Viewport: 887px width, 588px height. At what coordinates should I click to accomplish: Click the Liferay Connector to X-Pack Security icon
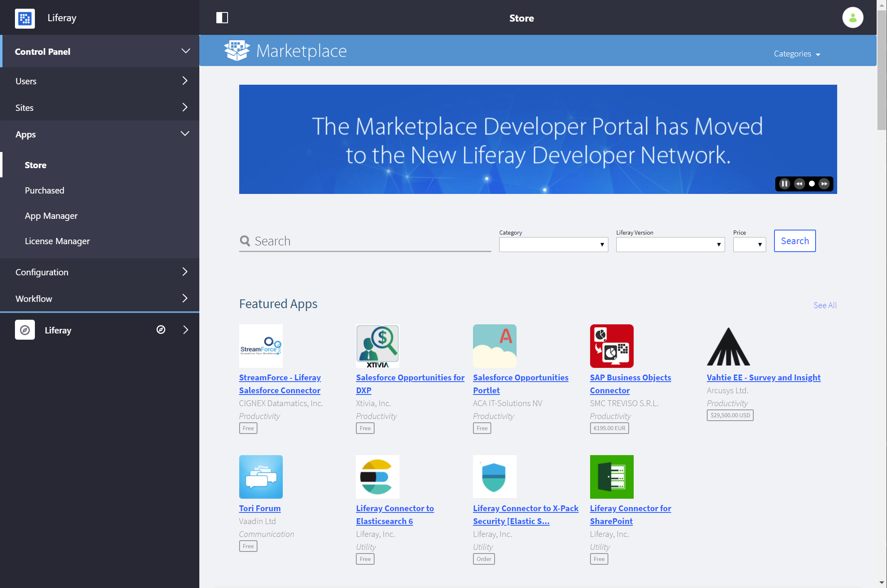click(x=494, y=477)
